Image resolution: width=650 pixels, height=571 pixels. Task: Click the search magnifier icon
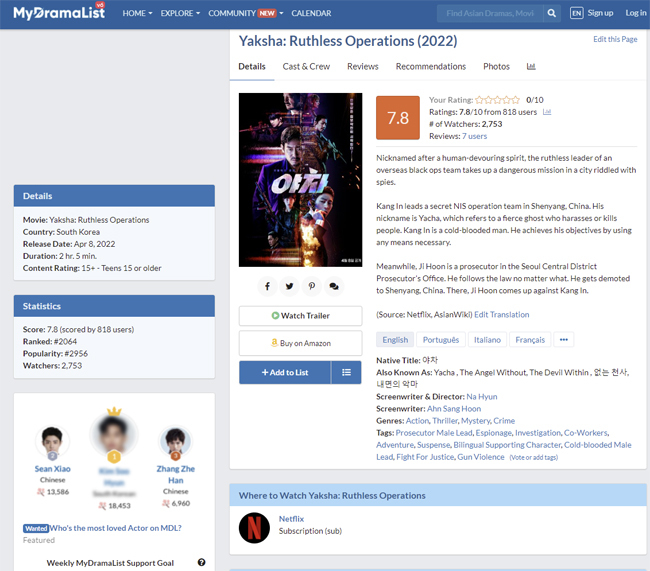point(551,13)
